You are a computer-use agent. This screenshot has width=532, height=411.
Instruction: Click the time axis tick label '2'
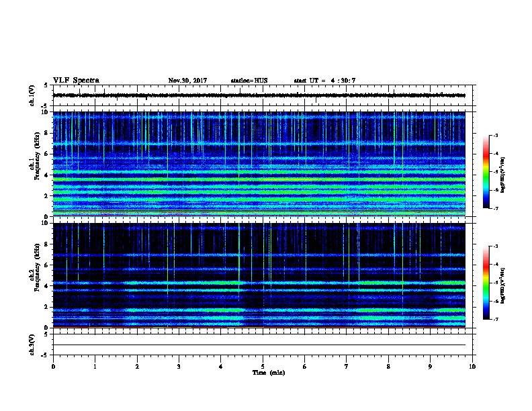[137, 366]
